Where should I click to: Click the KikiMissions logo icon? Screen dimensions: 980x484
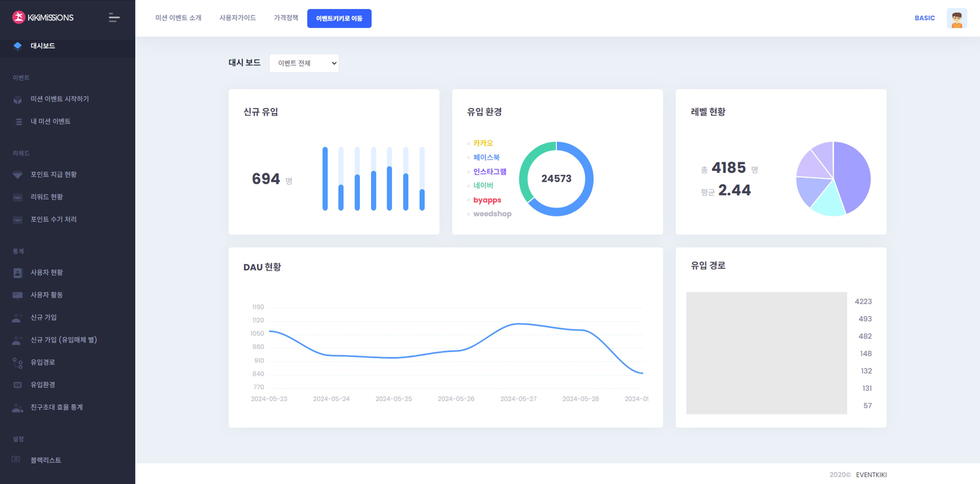(x=18, y=17)
